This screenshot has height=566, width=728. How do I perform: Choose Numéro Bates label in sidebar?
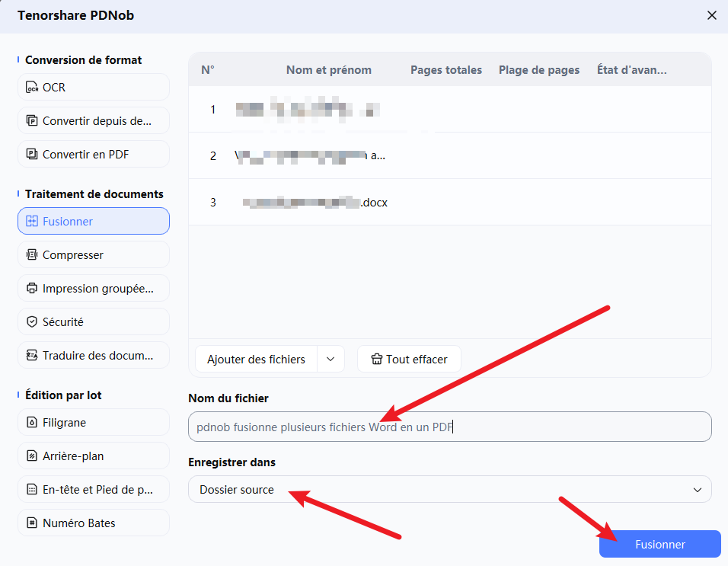[79, 523]
